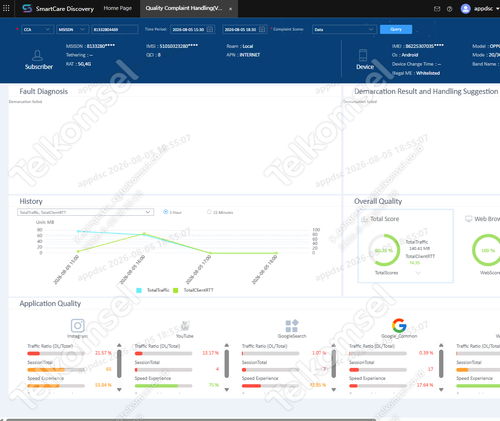The width and height of the screenshot is (500, 421).
Task: Open the CCA dropdown
Action: pos(37,29)
